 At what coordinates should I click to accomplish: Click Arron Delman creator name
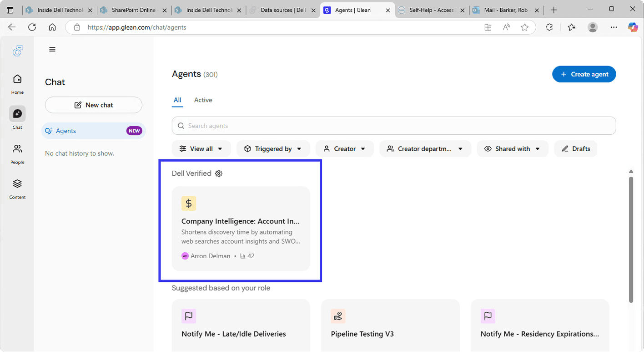[x=210, y=256]
